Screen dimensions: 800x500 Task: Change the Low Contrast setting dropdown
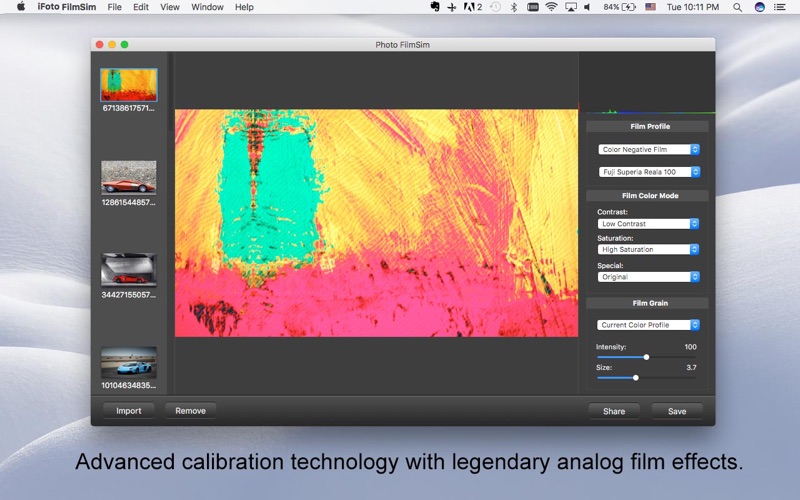point(648,223)
